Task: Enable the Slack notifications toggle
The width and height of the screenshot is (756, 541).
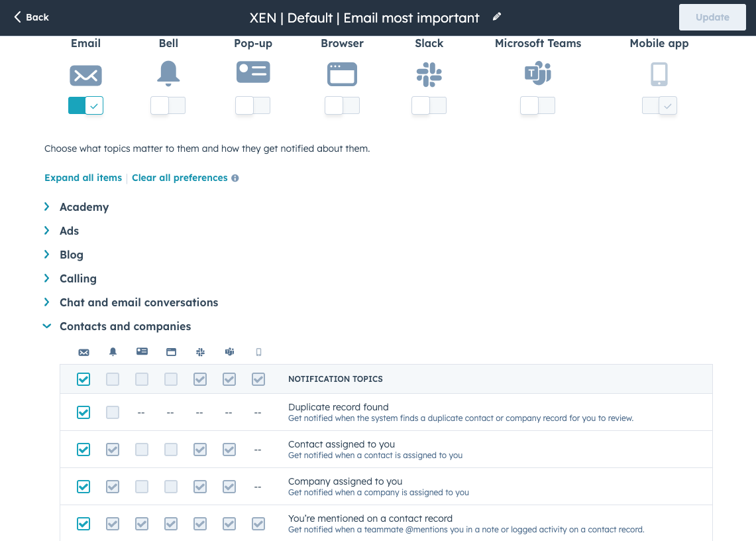Action: pyautogui.click(x=429, y=105)
